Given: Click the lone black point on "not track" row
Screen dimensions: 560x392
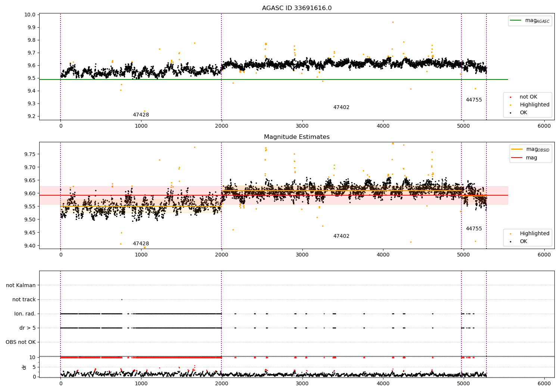Looking at the screenshot, I should click(122, 299).
